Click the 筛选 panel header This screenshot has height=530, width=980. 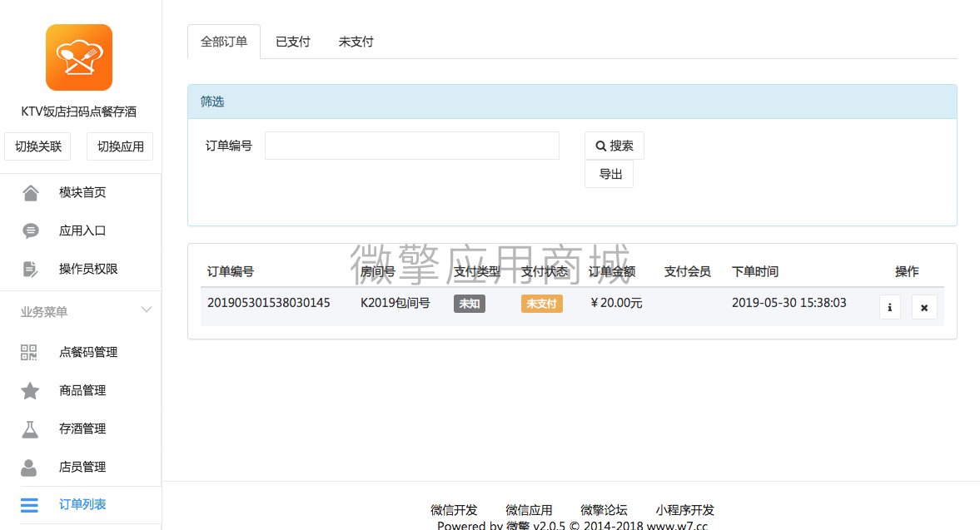(x=572, y=102)
